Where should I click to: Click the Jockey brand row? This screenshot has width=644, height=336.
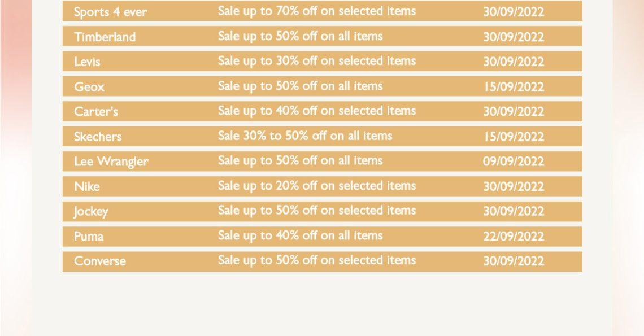322,211
